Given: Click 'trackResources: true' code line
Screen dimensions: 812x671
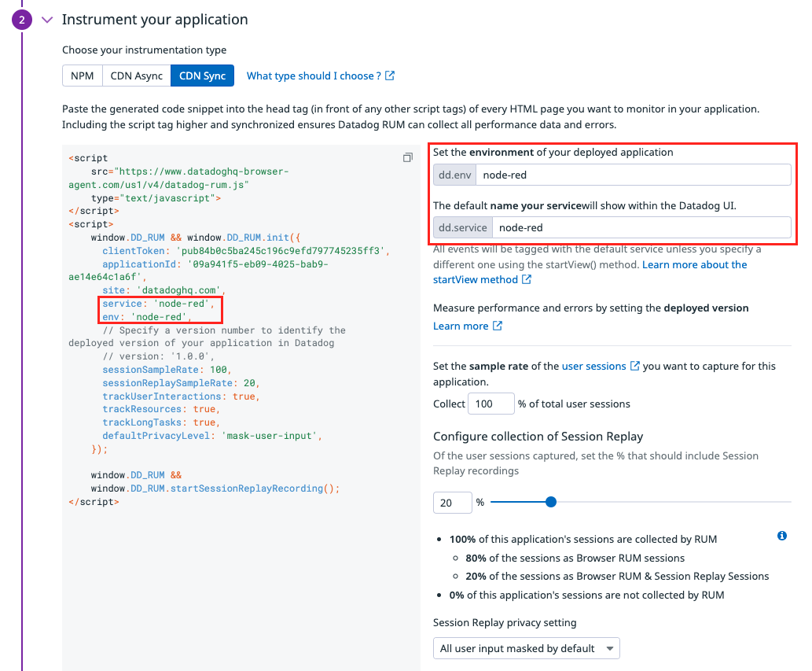Looking at the screenshot, I should 161,409.
